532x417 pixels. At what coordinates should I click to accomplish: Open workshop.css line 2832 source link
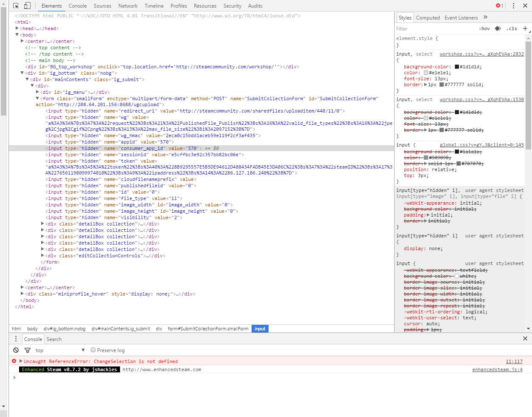(x=482, y=54)
